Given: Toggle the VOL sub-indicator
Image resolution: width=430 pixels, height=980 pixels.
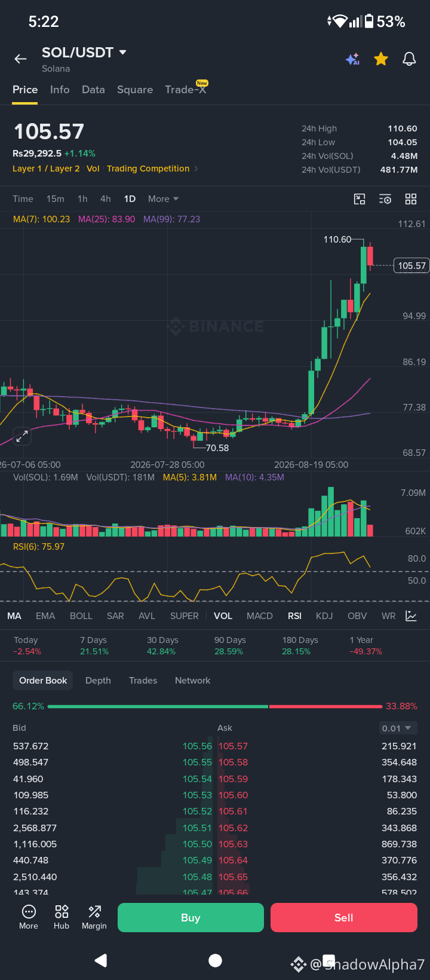Looking at the screenshot, I should [223, 616].
